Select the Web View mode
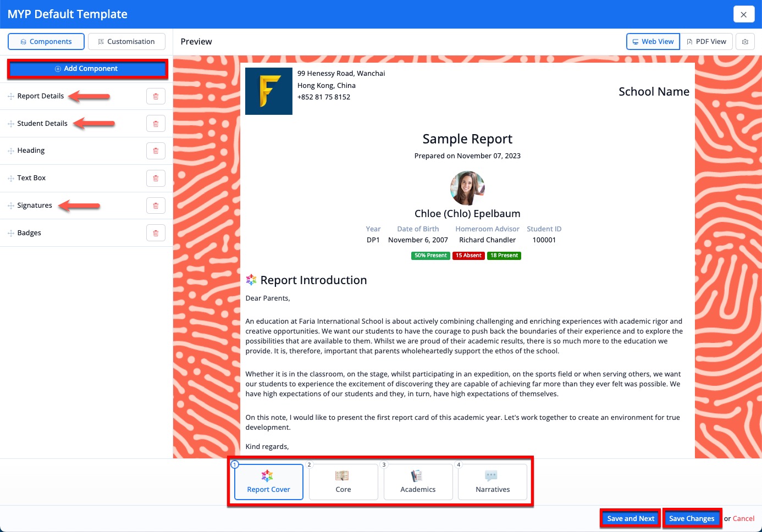762x532 pixels. 653,42
